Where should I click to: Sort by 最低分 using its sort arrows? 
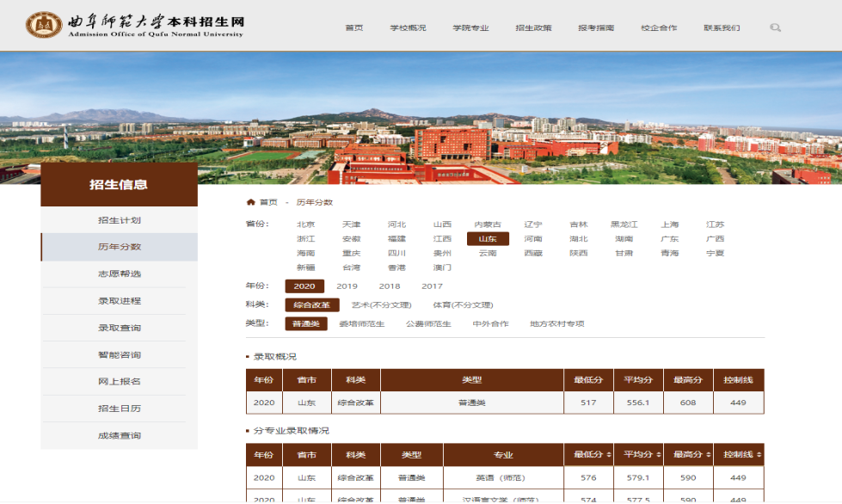coord(610,455)
